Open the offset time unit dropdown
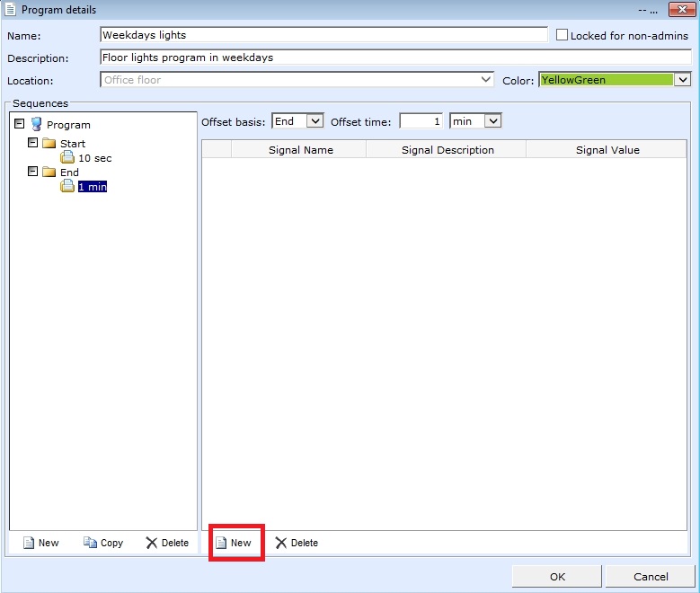This screenshot has width=700, height=593. coord(492,121)
